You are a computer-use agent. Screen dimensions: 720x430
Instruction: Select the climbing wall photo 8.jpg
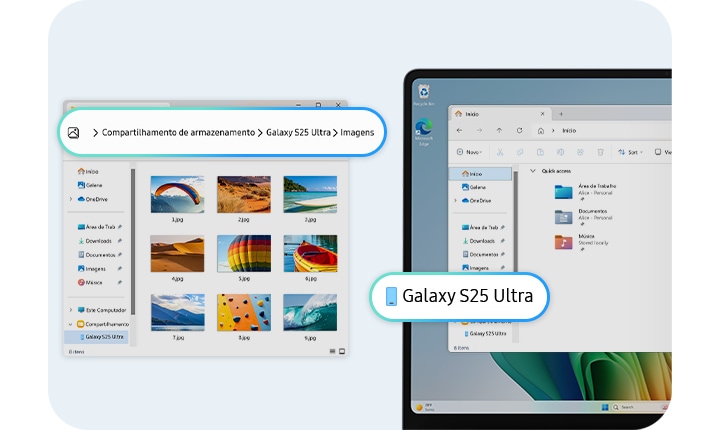pos(244,312)
